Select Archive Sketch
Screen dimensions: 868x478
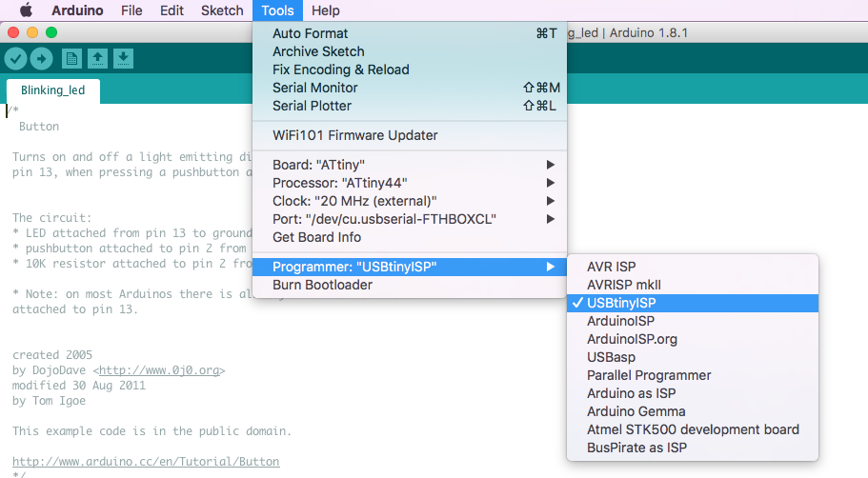(x=410, y=51)
